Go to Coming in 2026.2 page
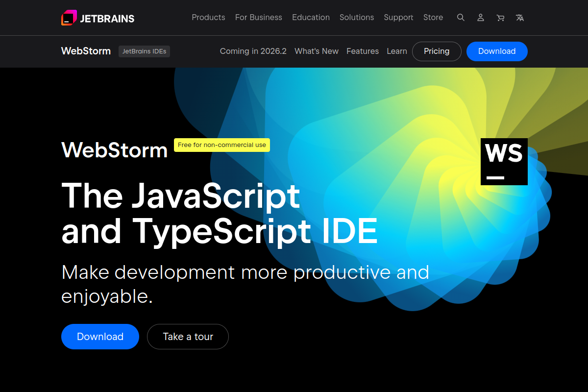This screenshot has height=392, width=588. pos(253,51)
